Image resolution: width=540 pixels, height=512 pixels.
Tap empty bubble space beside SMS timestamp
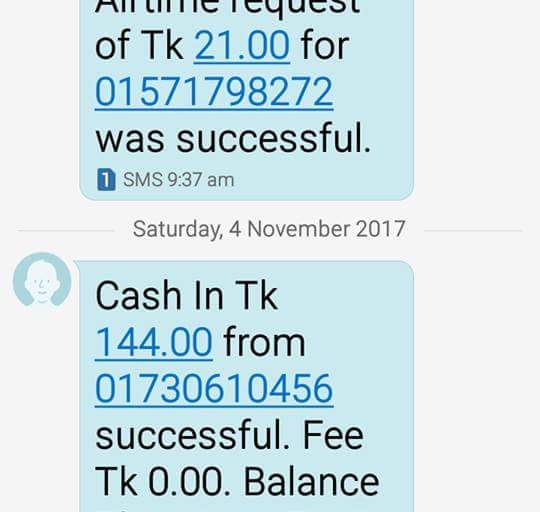pos(324,180)
